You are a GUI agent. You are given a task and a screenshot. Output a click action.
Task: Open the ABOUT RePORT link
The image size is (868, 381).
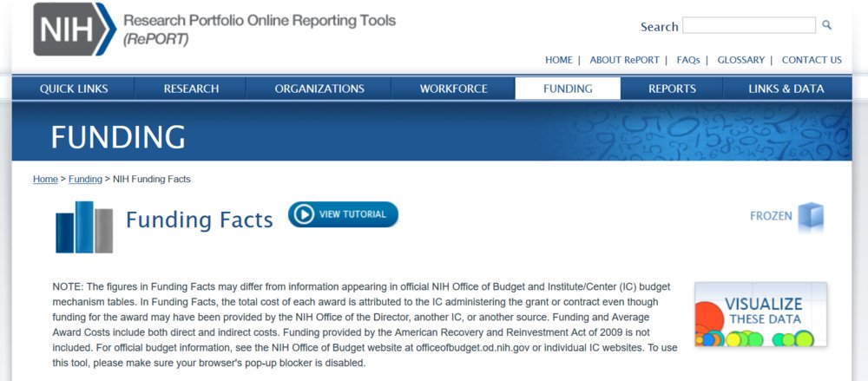pyautogui.click(x=624, y=60)
